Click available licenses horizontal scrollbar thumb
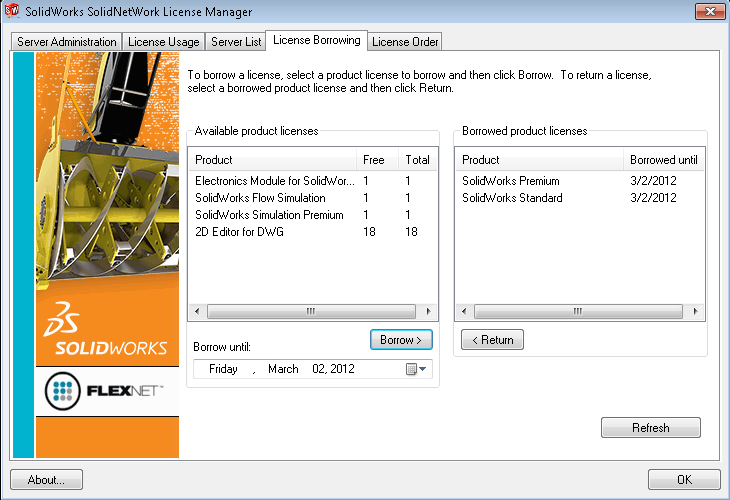The height and width of the screenshot is (500, 730). [311, 311]
